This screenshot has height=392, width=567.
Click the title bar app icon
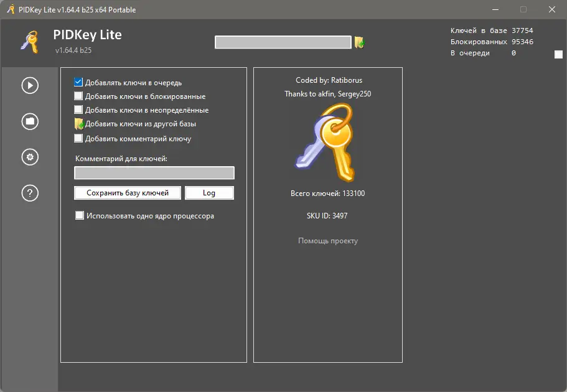click(11, 9)
